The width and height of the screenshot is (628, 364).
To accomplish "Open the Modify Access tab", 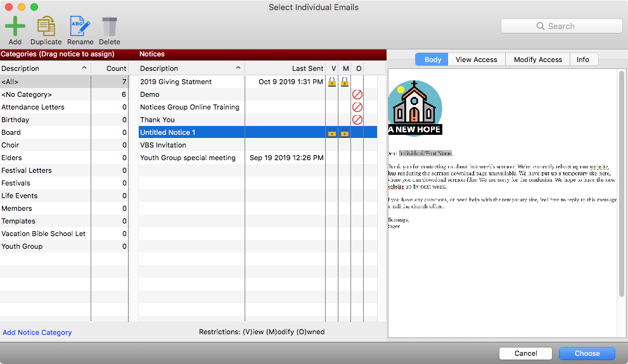I will click(537, 60).
